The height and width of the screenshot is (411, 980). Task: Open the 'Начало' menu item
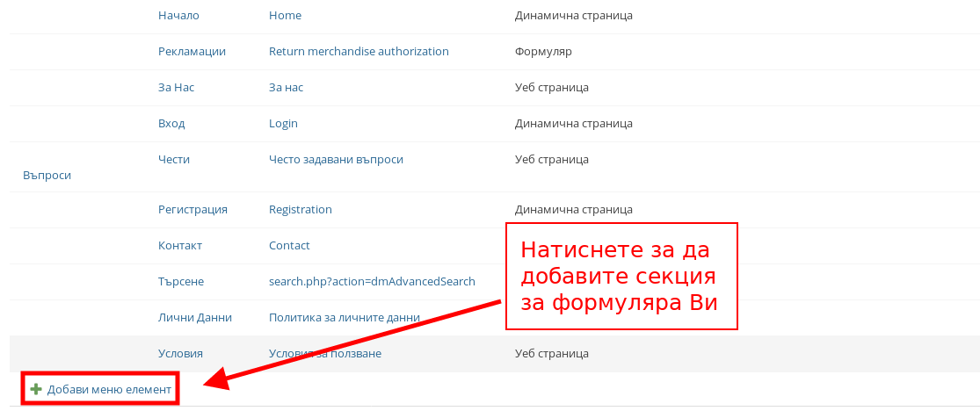click(x=178, y=16)
